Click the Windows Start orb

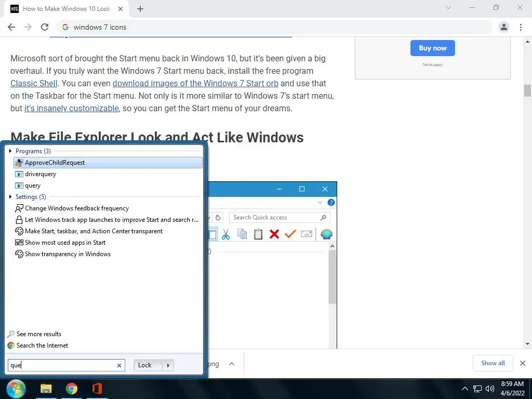tap(16, 389)
